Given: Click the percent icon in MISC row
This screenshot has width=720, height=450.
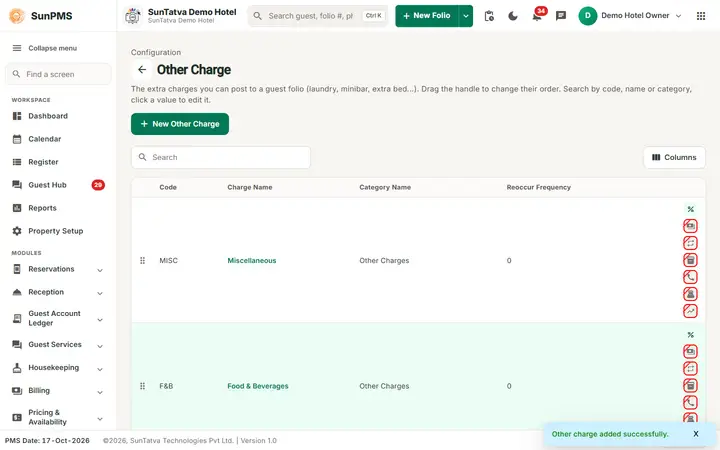Looking at the screenshot, I should pyautogui.click(x=690, y=209).
